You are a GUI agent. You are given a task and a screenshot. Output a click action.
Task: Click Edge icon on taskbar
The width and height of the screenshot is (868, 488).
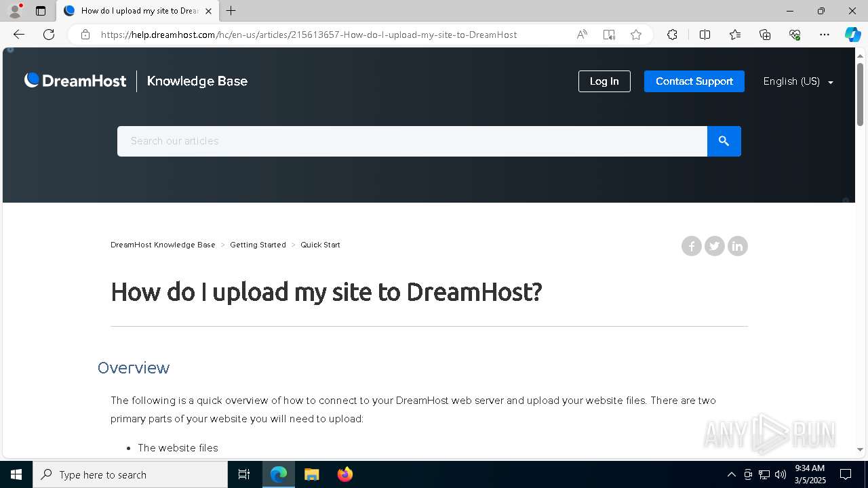click(x=279, y=474)
